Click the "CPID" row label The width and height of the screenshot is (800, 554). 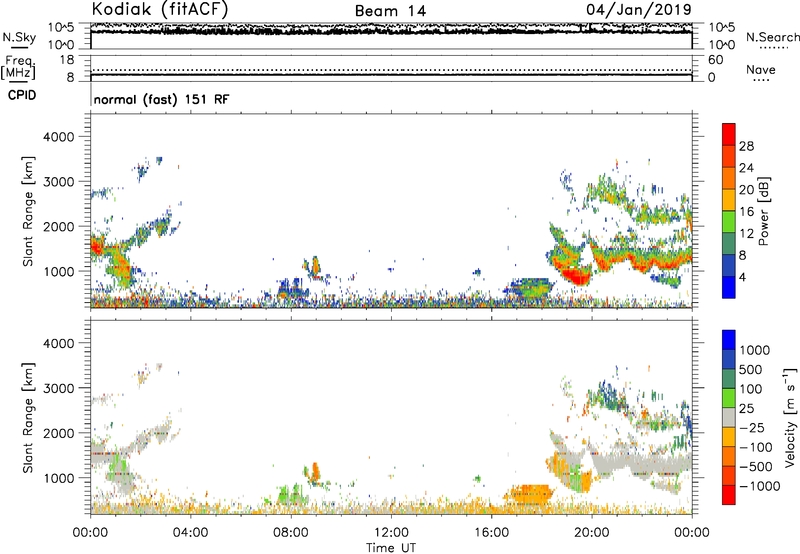tap(22, 95)
